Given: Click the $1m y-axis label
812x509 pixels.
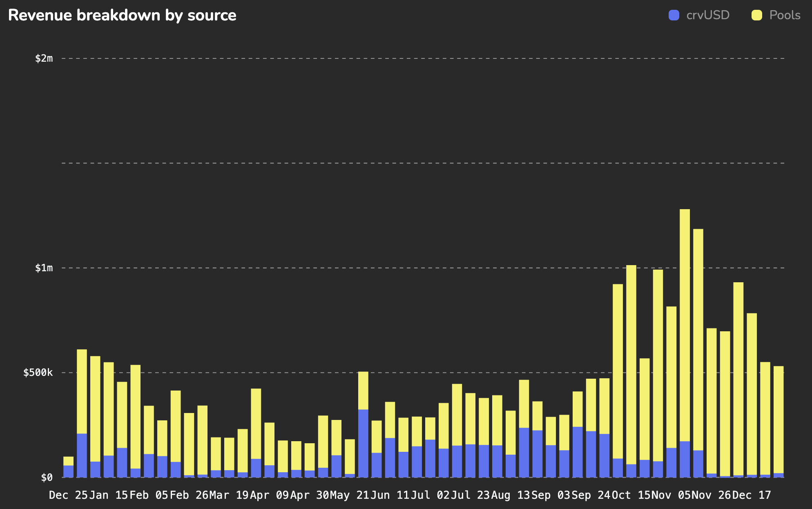Looking at the screenshot, I should coord(44,268).
